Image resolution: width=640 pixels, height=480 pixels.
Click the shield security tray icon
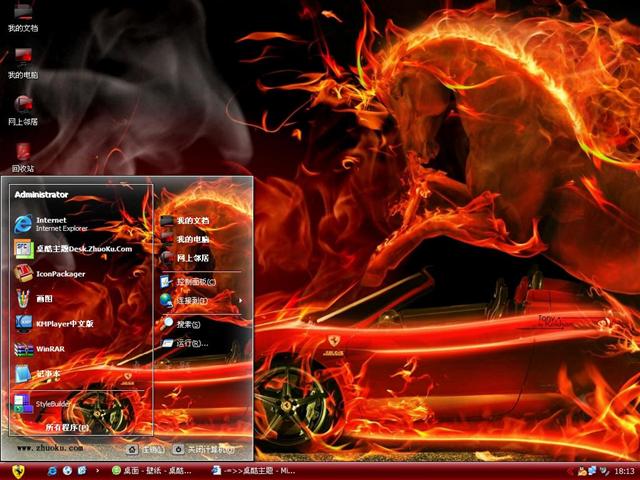coord(603,471)
